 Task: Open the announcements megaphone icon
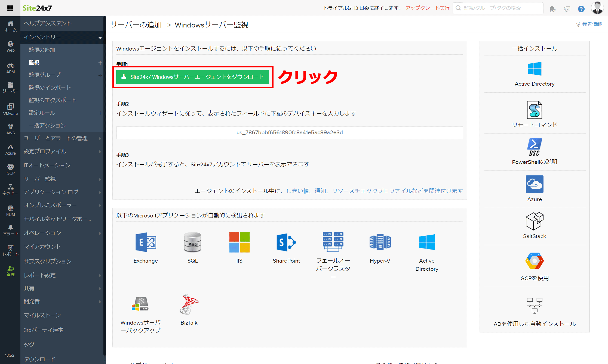[552, 9]
